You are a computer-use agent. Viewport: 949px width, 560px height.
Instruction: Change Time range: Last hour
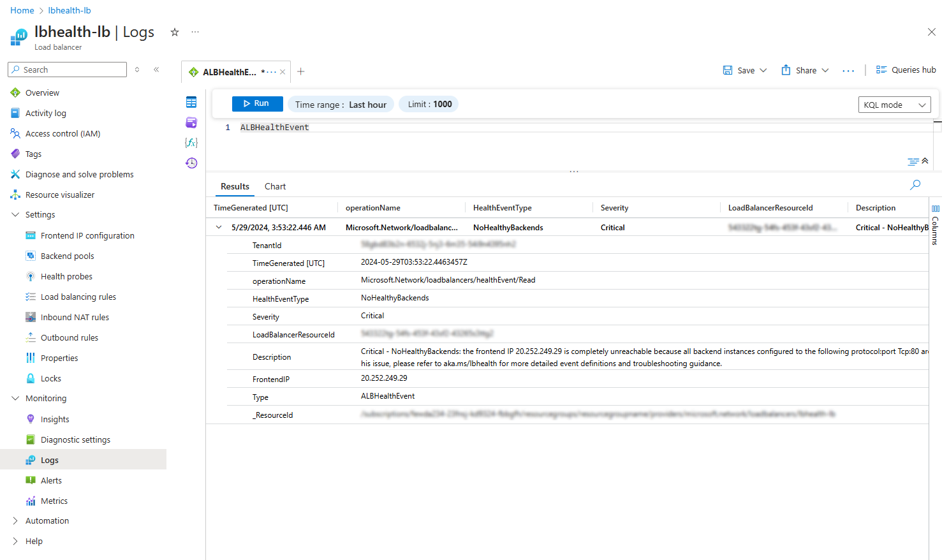(341, 105)
